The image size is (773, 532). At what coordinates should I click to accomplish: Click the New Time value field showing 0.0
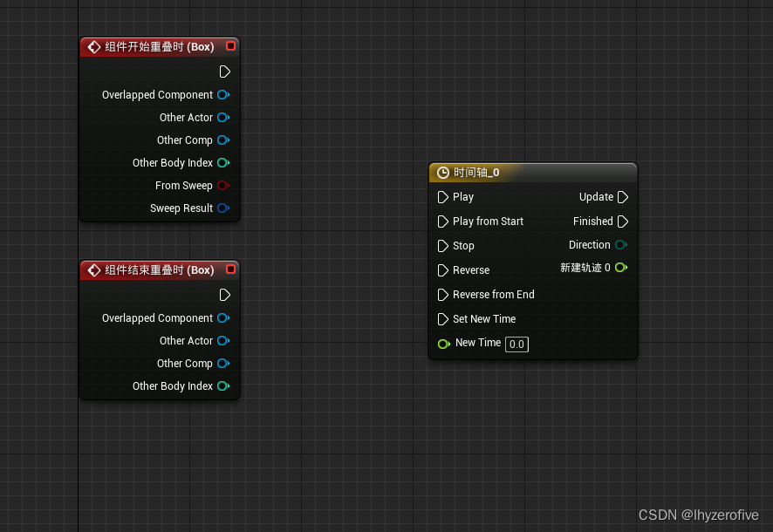[x=516, y=344]
